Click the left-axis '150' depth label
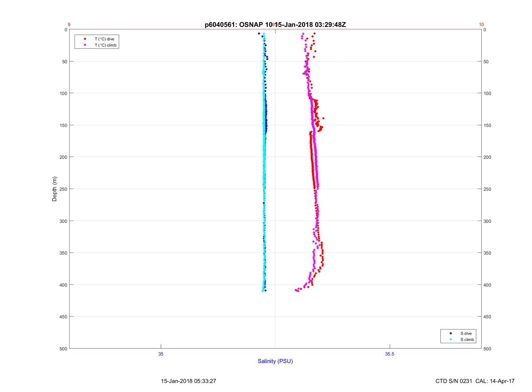 click(63, 125)
